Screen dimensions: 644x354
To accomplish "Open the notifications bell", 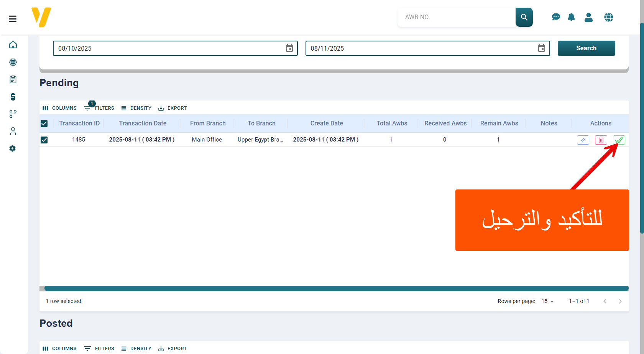I will 571,17.
